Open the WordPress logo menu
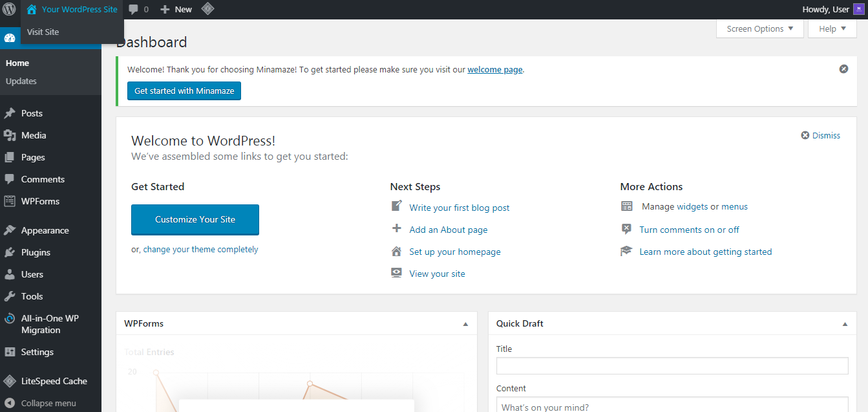This screenshot has height=412, width=868. (9, 9)
